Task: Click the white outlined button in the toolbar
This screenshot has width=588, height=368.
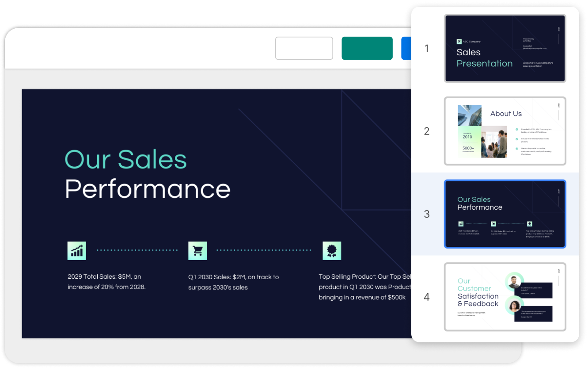Action: 304,48
